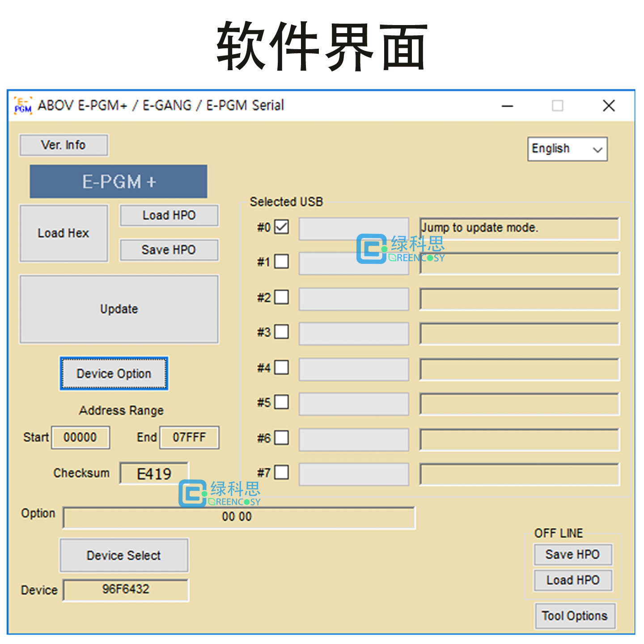Screen dimensions: 644x644
Task: Click the Start address field 00000
Action: click(x=80, y=437)
